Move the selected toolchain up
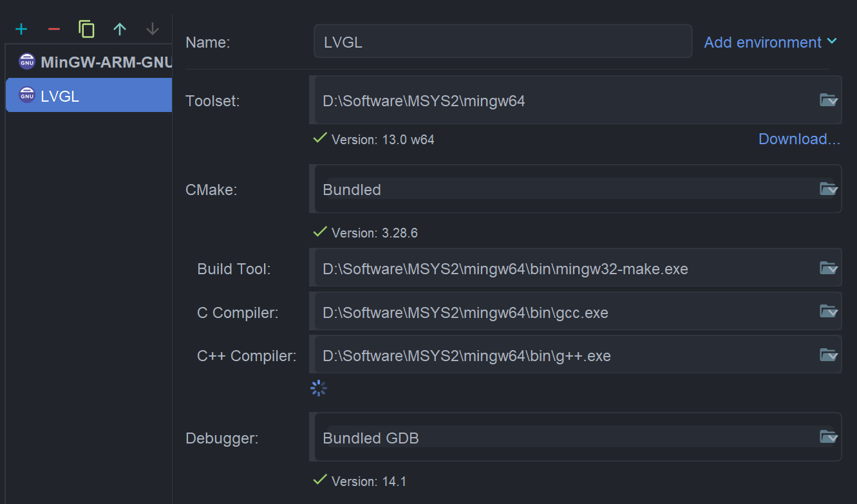Screen dimensions: 857x504 point(120,29)
